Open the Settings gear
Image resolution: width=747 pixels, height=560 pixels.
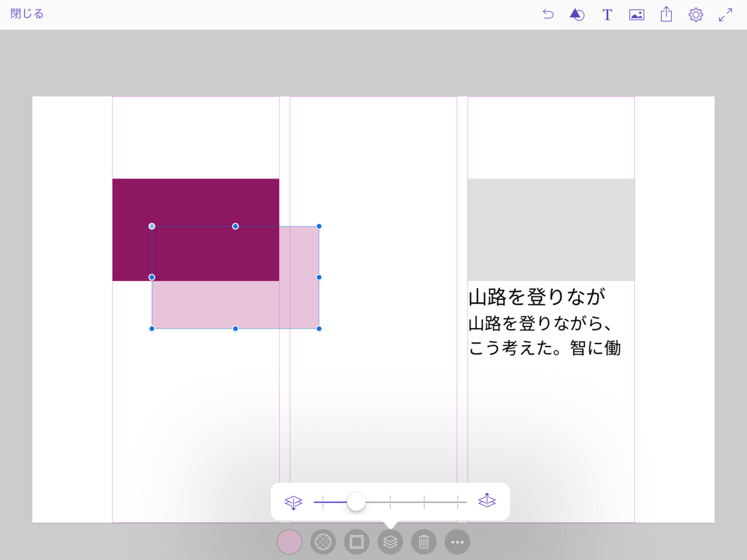tap(695, 14)
